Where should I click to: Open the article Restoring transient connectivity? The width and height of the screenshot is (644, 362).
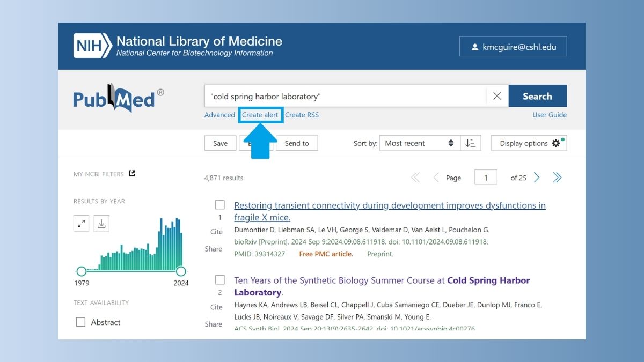tap(390, 211)
